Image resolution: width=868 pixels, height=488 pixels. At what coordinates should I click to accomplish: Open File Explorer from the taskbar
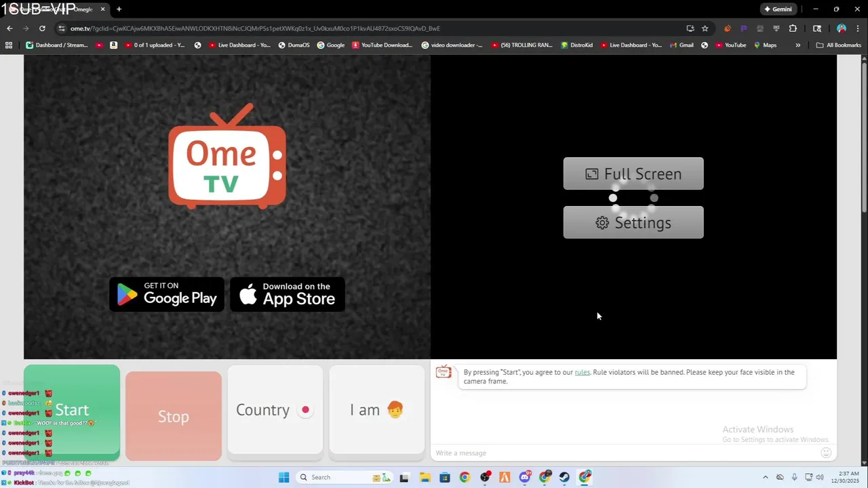tap(425, 477)
